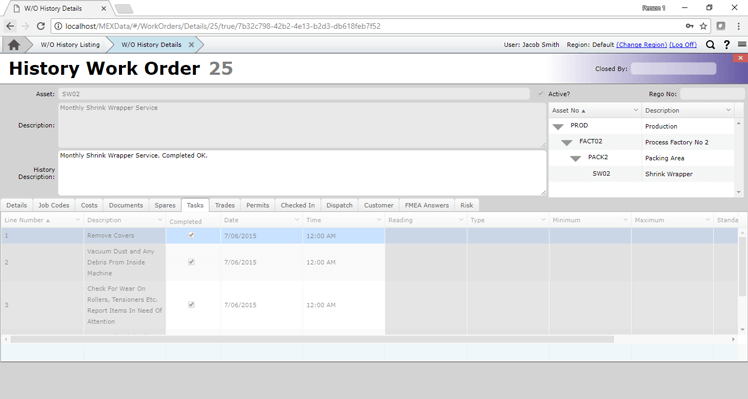Collapse the FACT02 tree node
The height and width of the screenshot is (399, 748).
567,142
